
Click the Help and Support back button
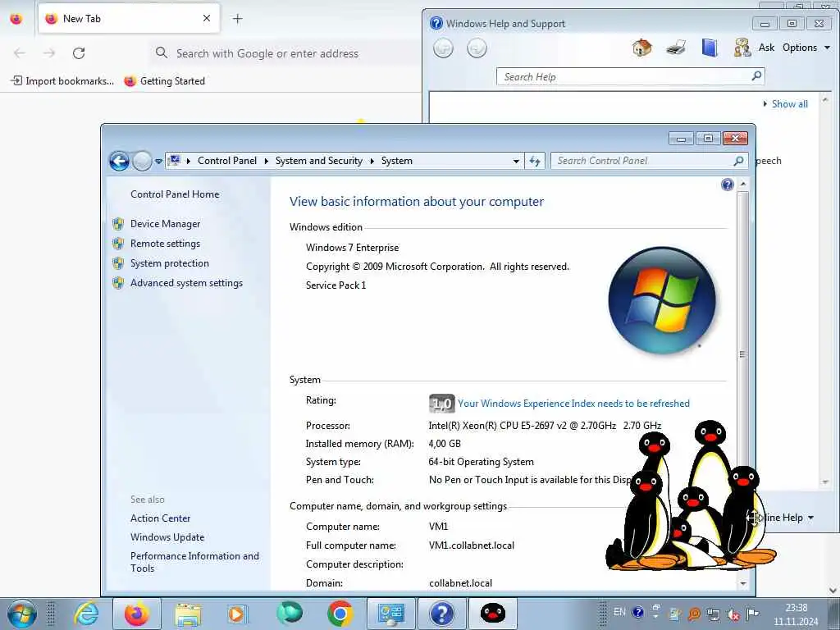[443, 48]
